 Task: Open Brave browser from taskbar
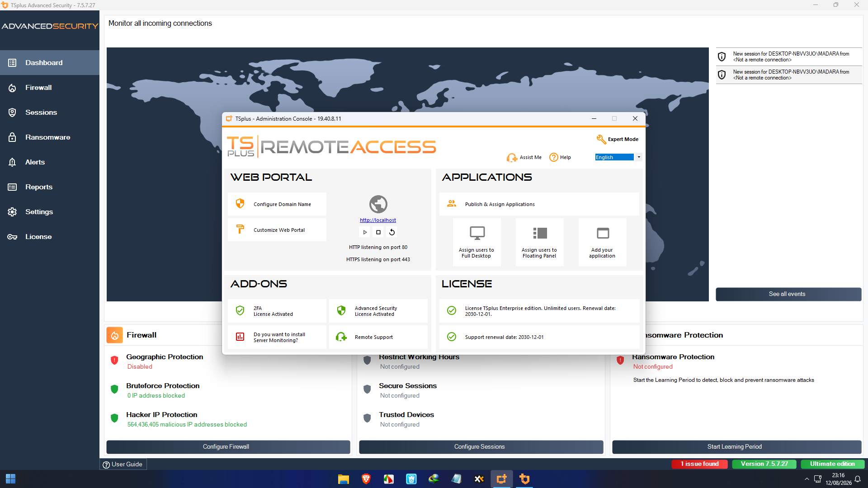pyautogui.click(x=366, y=479)
